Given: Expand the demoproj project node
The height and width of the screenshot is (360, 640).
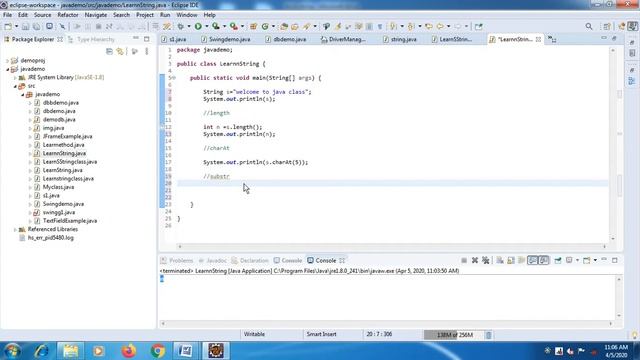Looking at the screenshot, I should point(7,60).
